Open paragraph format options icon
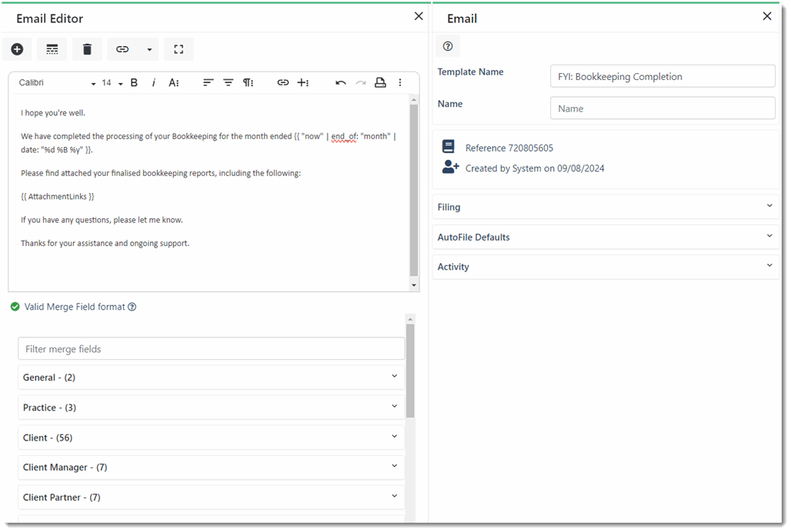 point(249,82)
